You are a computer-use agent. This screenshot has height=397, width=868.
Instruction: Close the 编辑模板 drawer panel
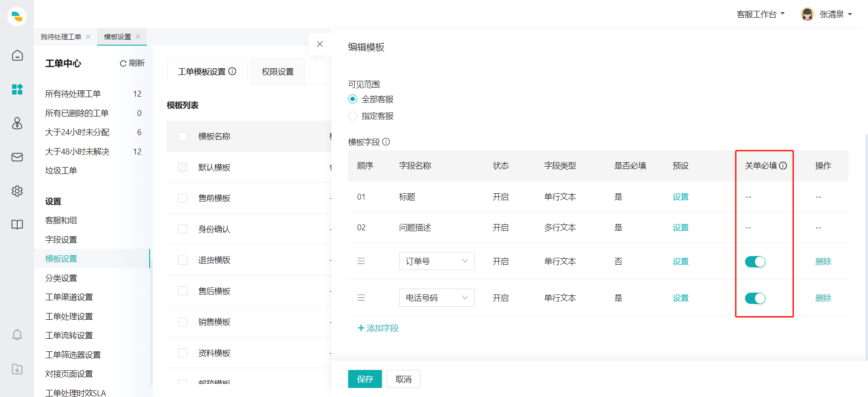tap(320, 44)
